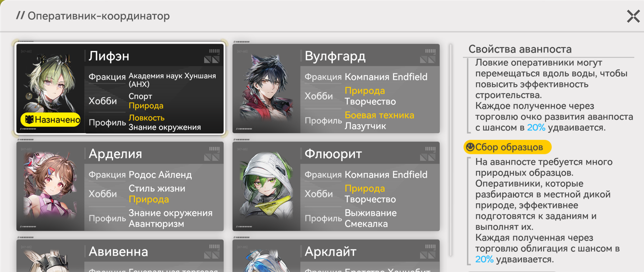
Task: Select the Арклайт operator card
Action: (336, 256)
